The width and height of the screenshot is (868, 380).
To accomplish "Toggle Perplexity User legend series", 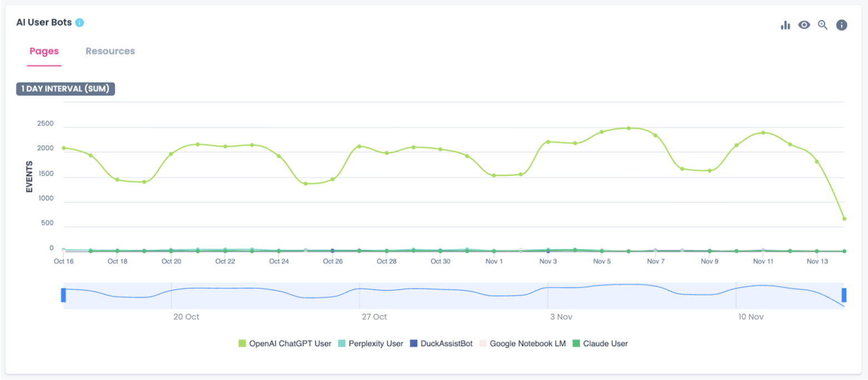I will click(x=370, y=343).
